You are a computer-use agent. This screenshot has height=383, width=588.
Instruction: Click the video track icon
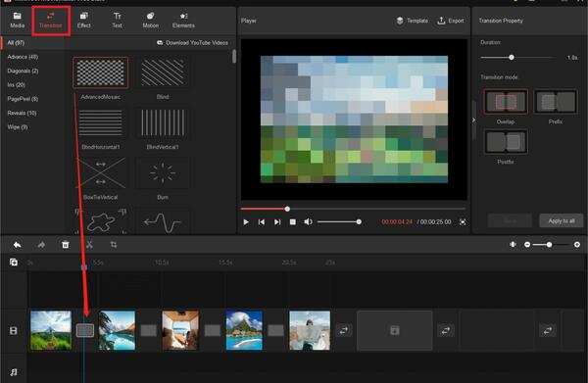(14, 330)
